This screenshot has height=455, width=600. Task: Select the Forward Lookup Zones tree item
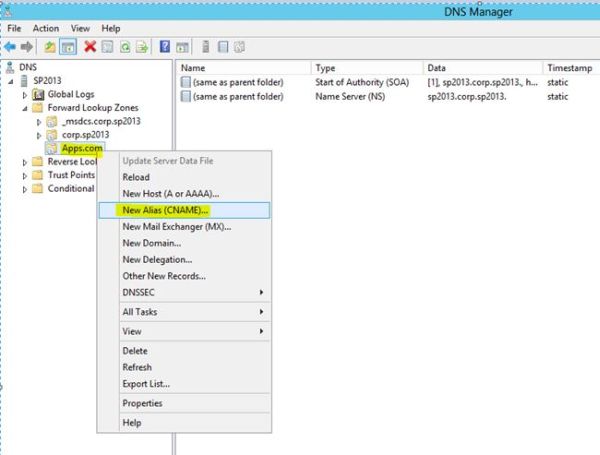(93, 108)
